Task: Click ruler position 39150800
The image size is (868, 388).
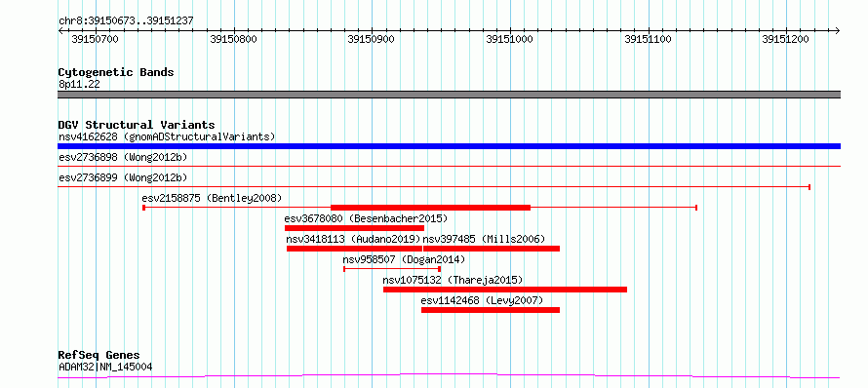Action: click(x=234, y=39)
